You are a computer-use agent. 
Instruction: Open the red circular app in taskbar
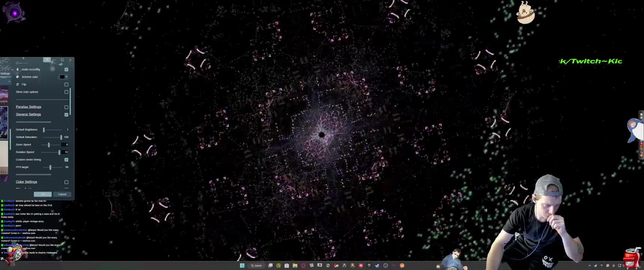(x=361, y=265)
